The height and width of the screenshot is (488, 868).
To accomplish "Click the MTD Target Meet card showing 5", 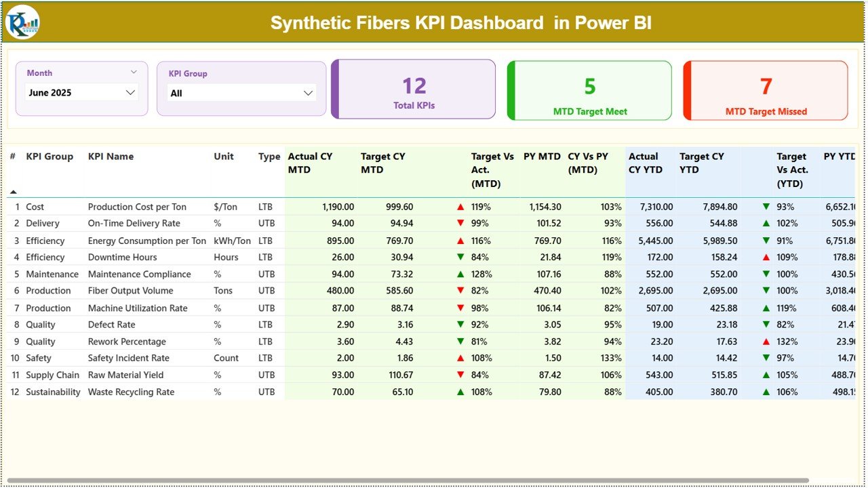I will click(x=589, y=90).
